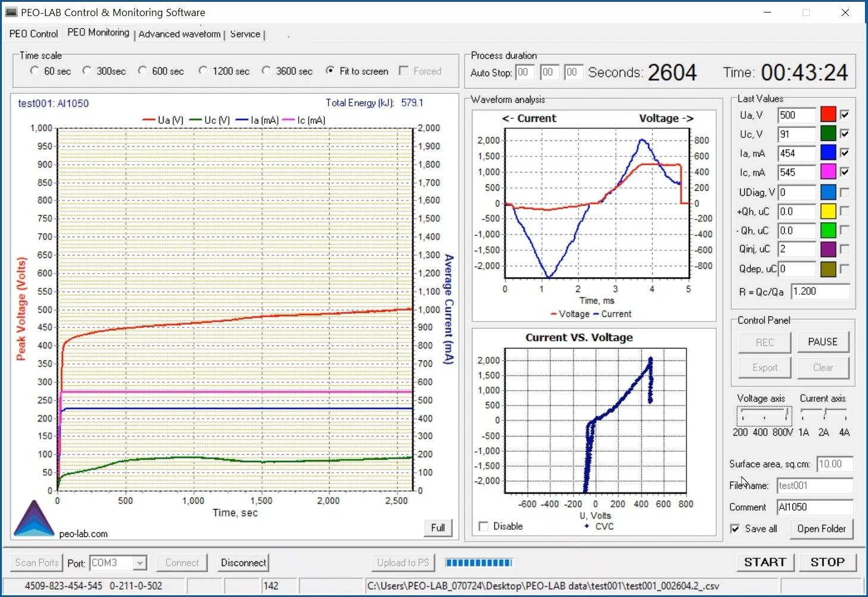Click the yellow +Qh color swatch
This screenshot has width=868, height=597.
click(828, 211)
